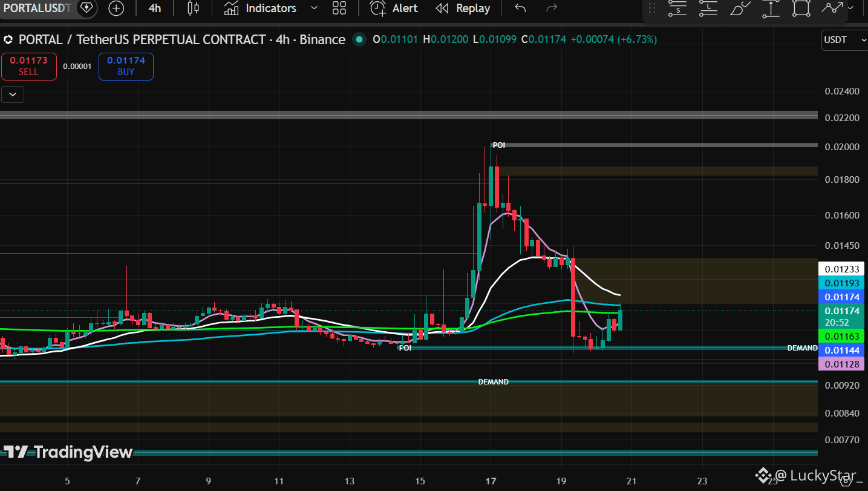Viewport: 868px width, 491px height.
Task: Click the lower POI label near day 15
Action: [405, 348]
